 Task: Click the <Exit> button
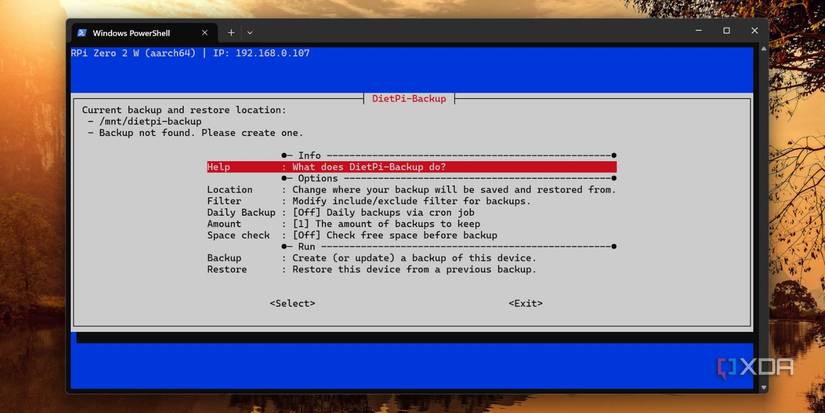(x=526, y=304)
